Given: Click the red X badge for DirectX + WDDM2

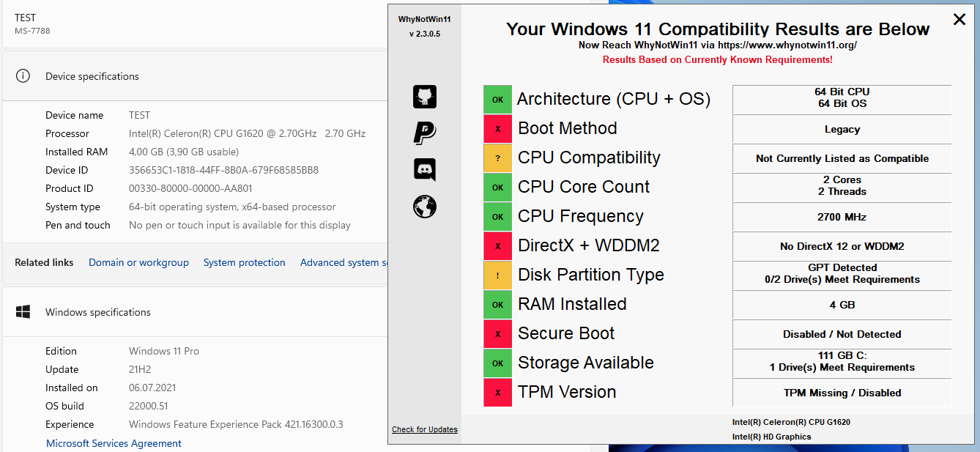Looking at the screenshot, I should click(498, 245).
